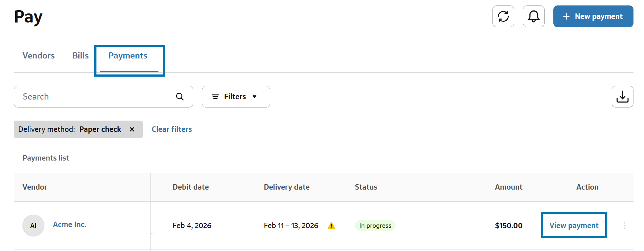Viewport: 644px width, 251px height.
Task: Click the refresh sync icon
Action: coord(503,16)
